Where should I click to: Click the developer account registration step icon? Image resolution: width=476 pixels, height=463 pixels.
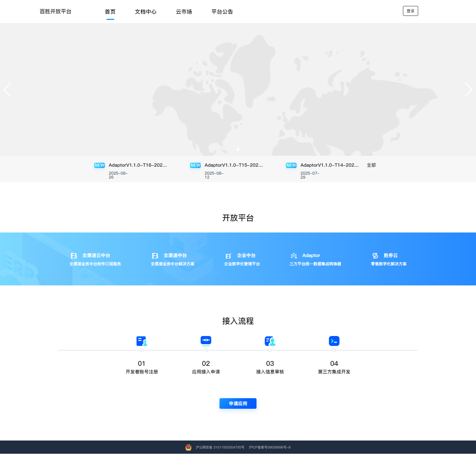tap(142, 341)
